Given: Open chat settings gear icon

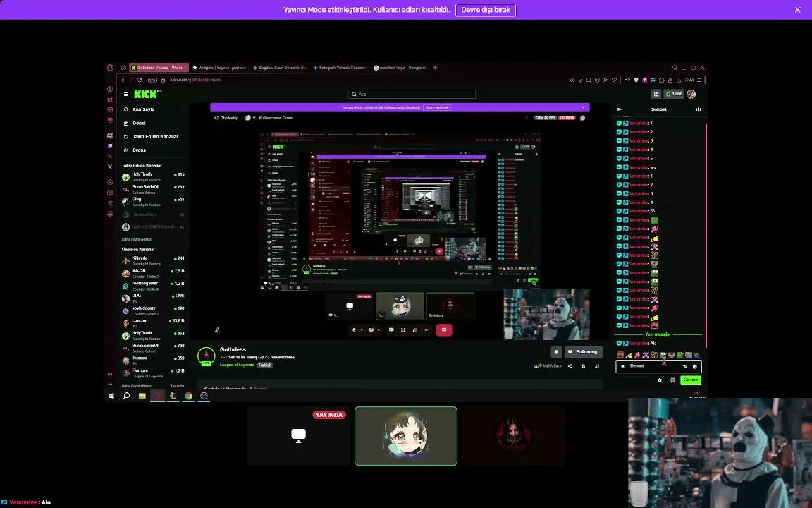Looking at the screenshot, I should 659,380.
